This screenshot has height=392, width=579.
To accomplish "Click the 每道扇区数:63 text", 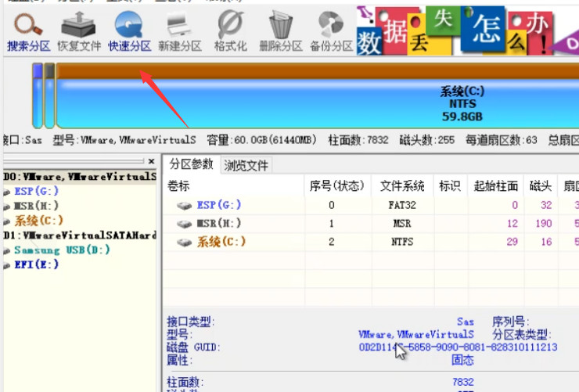I will [501, 140].
